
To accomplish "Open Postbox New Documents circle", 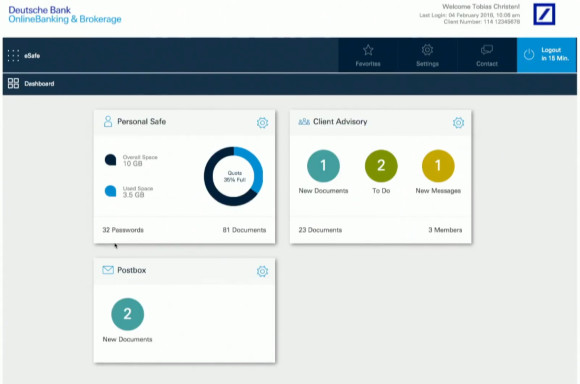I will pyautogui.click(x=128, y=314).
